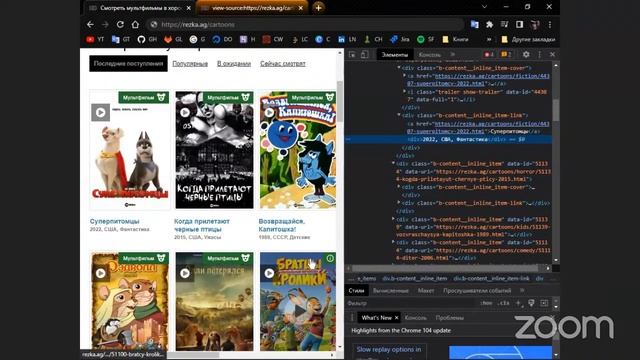
Task: Click the Google Translate icon in address bar
Action: (474, 24)
